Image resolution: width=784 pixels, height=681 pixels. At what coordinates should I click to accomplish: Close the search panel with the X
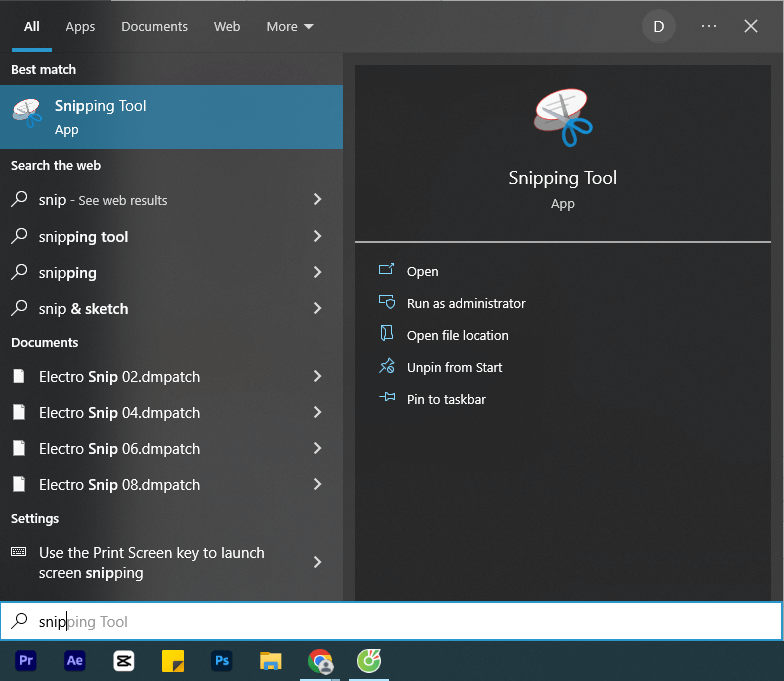point(750,26)
